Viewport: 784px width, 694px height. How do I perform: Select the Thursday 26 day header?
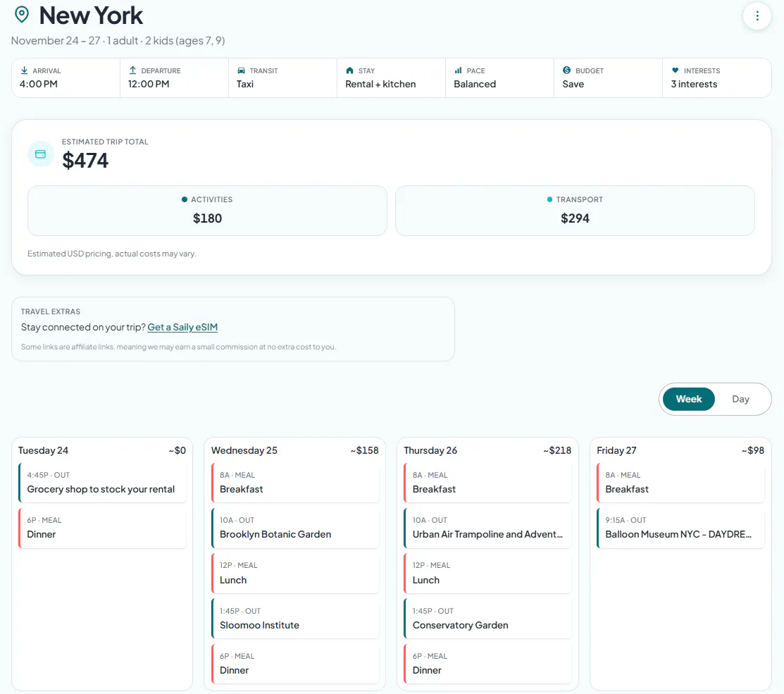430,450
